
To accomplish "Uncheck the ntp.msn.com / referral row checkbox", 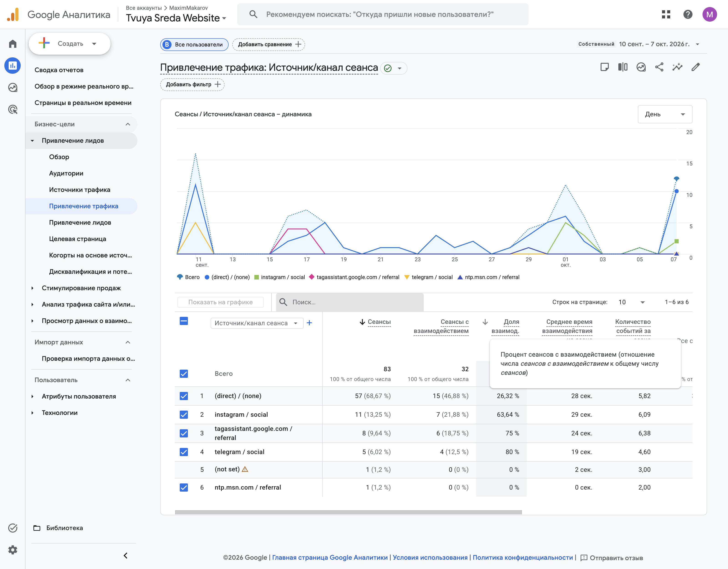I will coord(184,487).
